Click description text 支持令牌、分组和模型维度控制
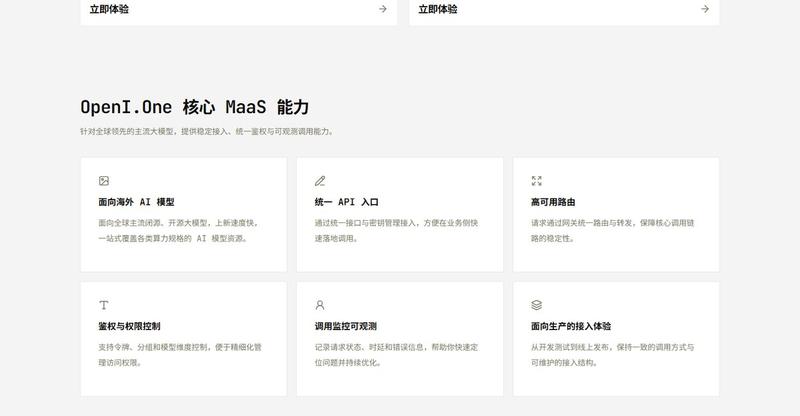This screenshot has height=416, width=800. click(x=154, y=347)
